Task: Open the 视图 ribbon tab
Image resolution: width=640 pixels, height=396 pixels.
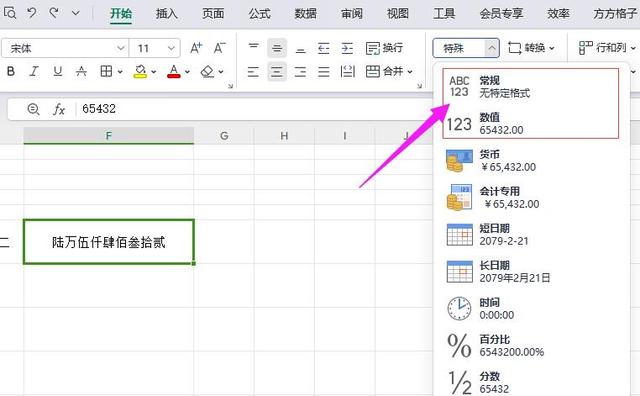Action: coord(398,14)
